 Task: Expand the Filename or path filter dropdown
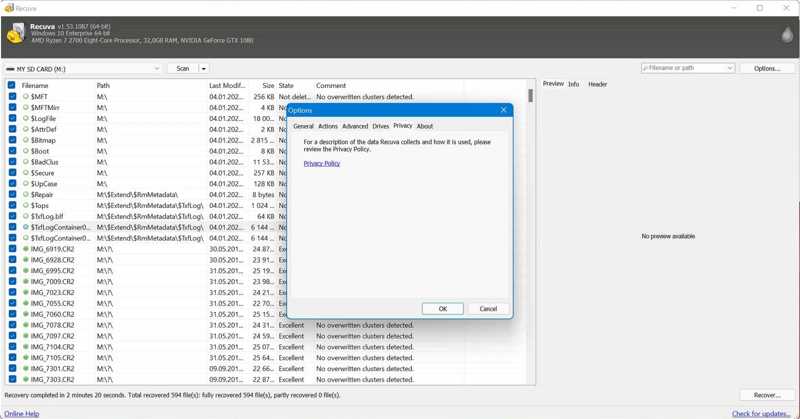click(730, 68)
